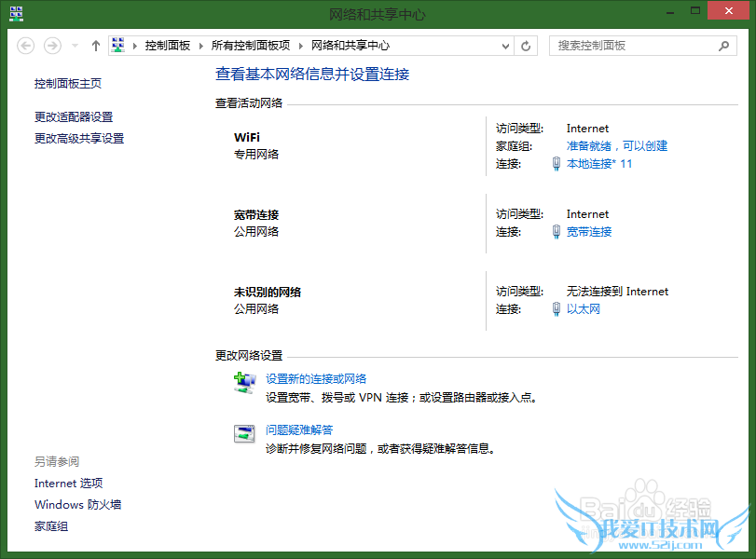Select 控制面板 in the breadcrumb
The image size is (756, 559).
[x=167, y=46]
